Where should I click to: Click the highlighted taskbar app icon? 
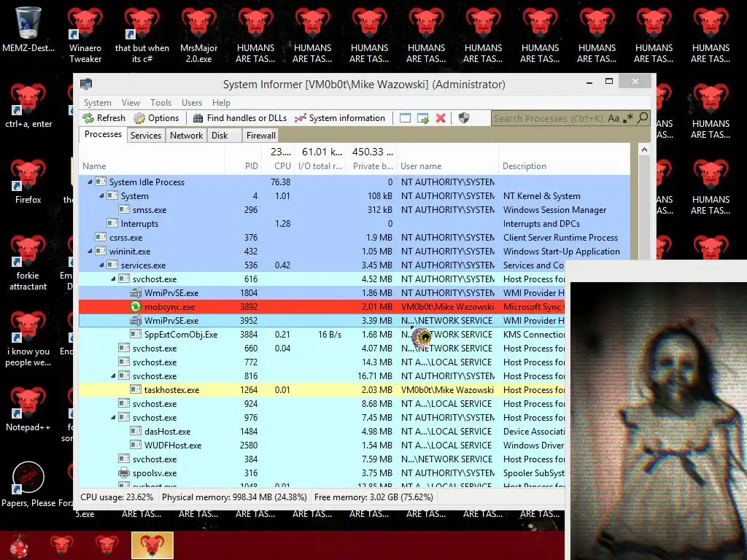tap(152, 545)
